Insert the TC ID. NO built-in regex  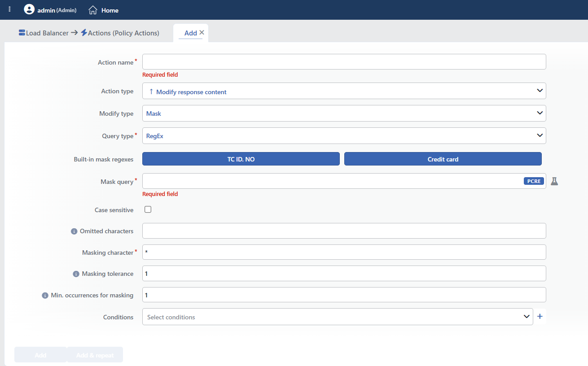click(241, 159)
